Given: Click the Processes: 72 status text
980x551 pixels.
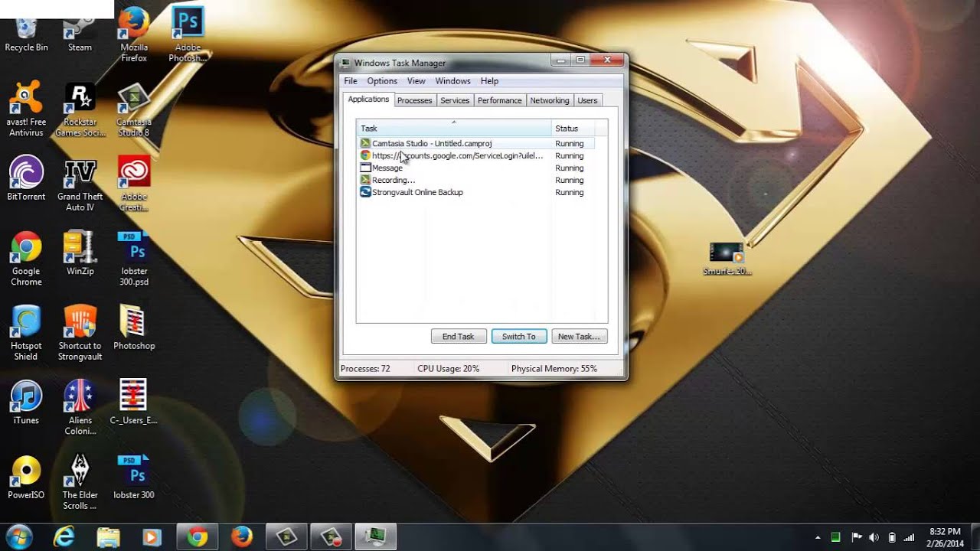Looking at the screenshot, I should point(365,368).
